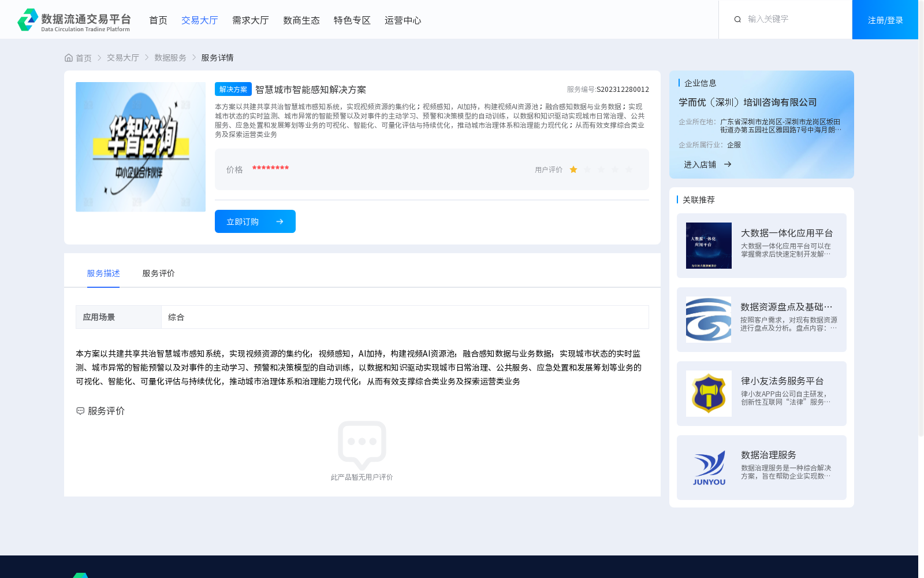924x578 pixels.
Task: Open the 数商生态 menu item
Action: click(301, 20)
